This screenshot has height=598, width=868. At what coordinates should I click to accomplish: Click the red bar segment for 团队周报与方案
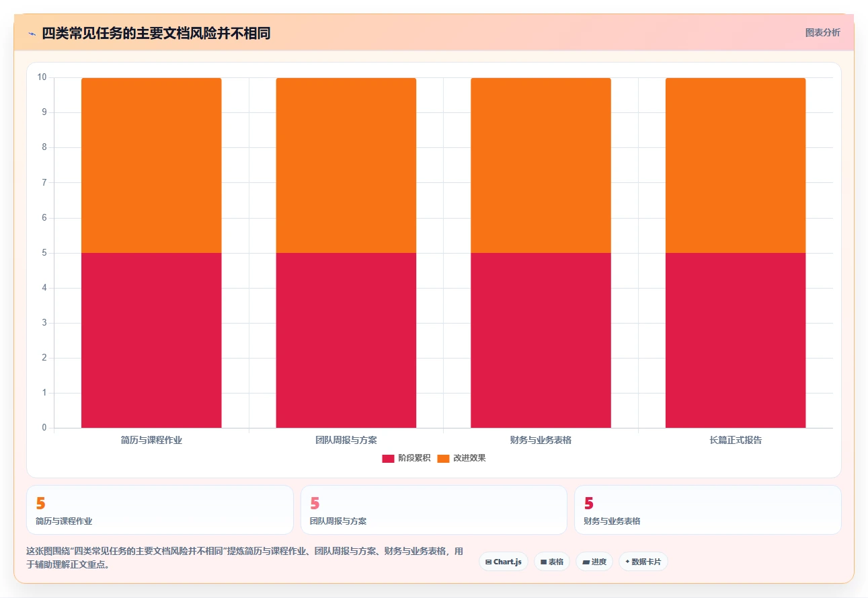[346, 340]
